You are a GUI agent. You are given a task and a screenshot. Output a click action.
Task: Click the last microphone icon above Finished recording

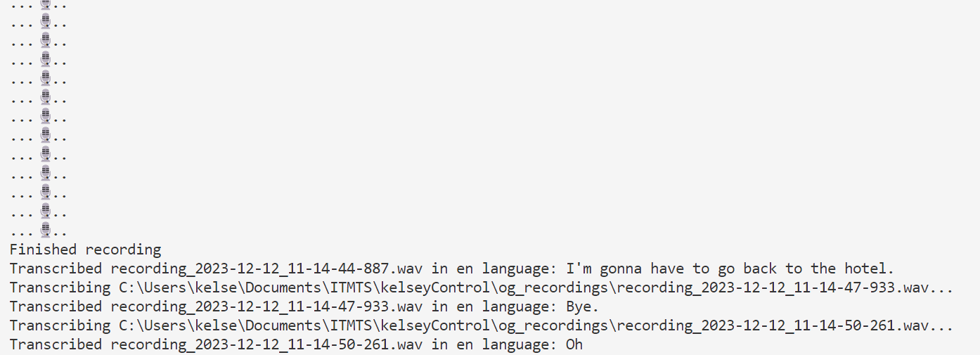tap(45, 230)
